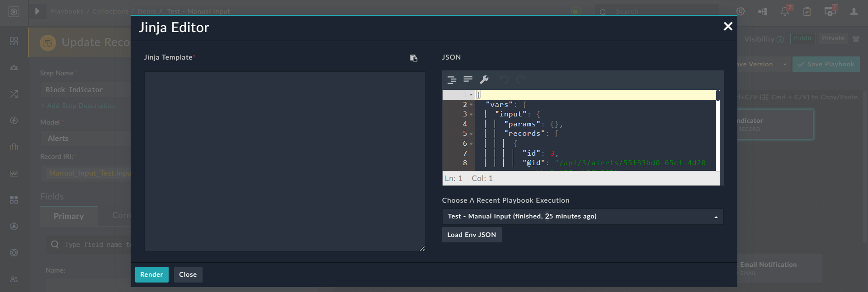Click inside the Jinja Template text area
Viewport: 868px width, 292px height.
tap(284, 161)
